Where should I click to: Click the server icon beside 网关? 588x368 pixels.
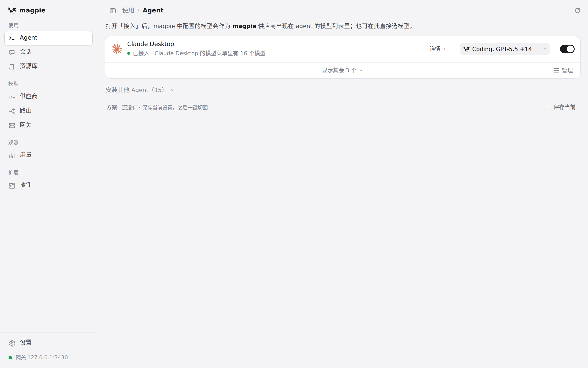click(x=12, y=125)
